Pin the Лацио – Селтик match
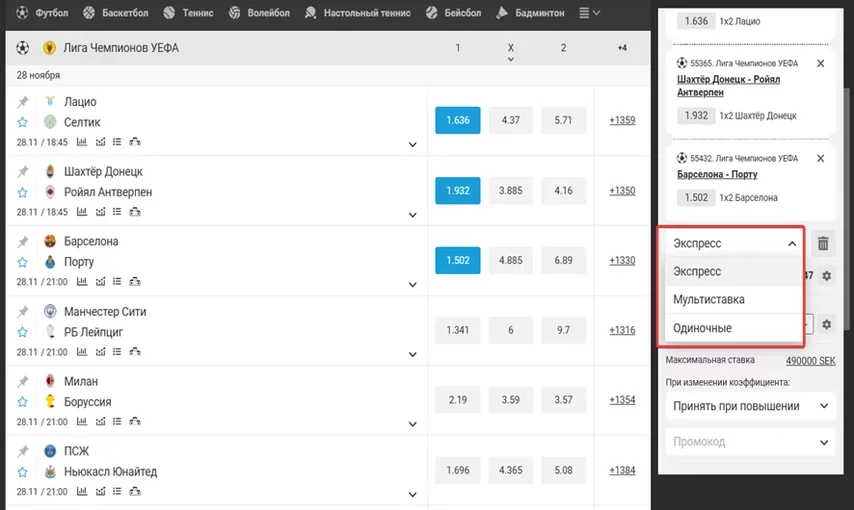The width and height of the screenshot is (854, 510). (22, 102)
